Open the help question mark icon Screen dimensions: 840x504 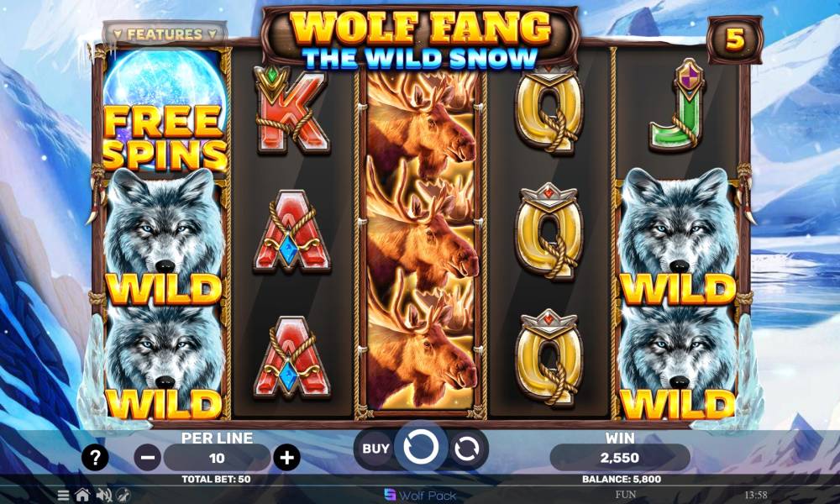(x=95, y=458)
